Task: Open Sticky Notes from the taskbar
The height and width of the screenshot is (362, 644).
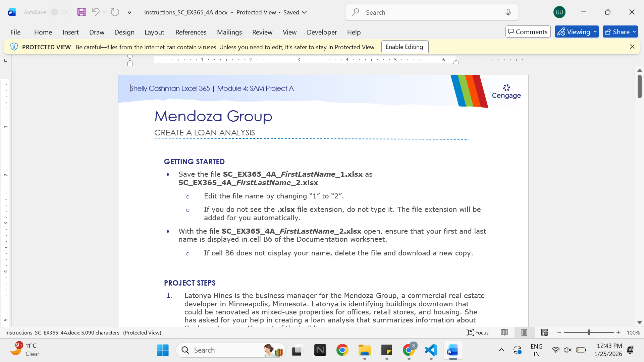Action: point(387,350)
